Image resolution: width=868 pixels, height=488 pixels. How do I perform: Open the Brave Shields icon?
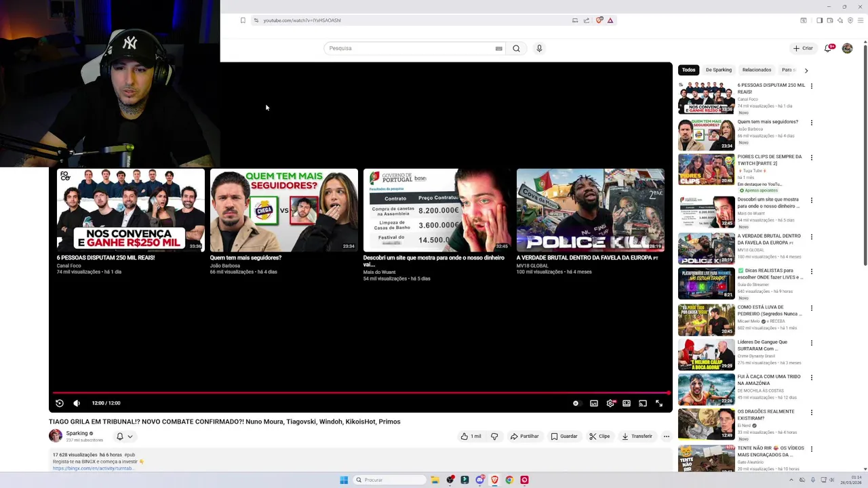(x=599, y=20)
